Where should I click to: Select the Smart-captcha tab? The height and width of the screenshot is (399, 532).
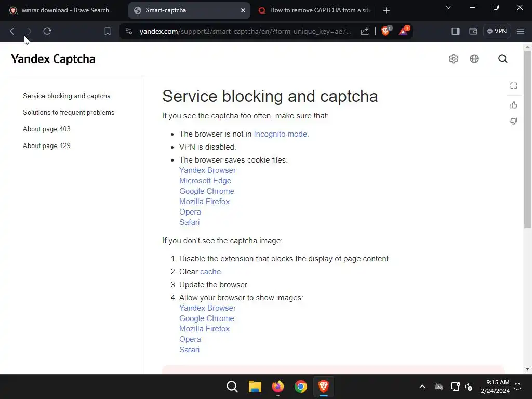click(189, 10)
